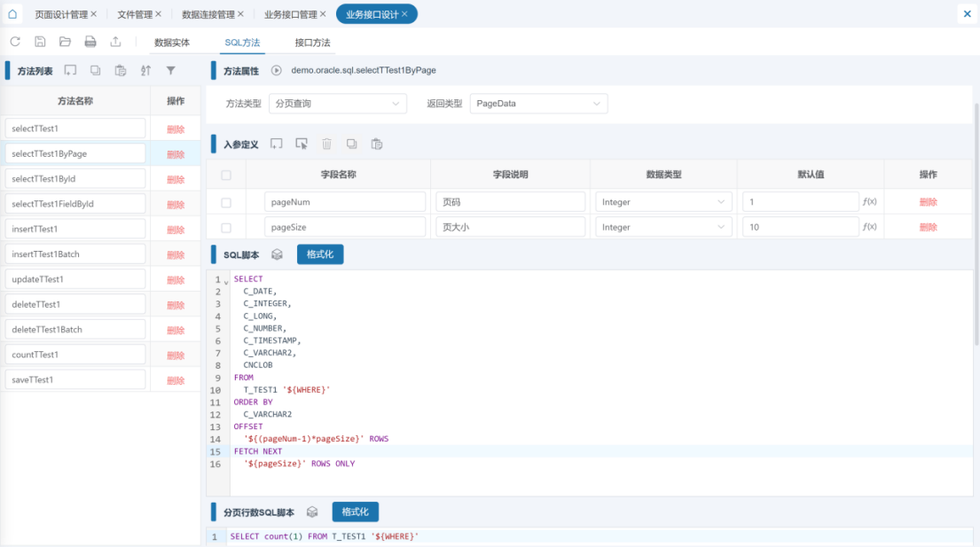Delete pageSize parameter row
The image size is (980, 547).
(x=929, y=227)
